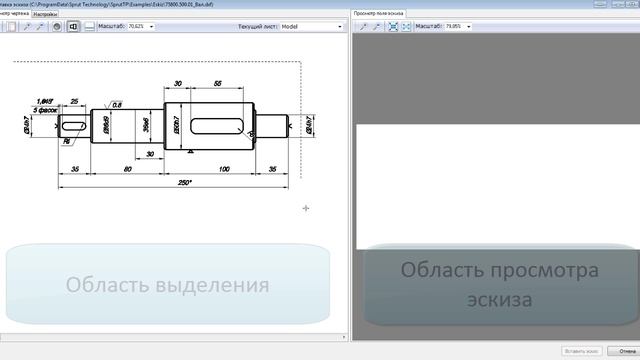Click the Отмена button
640x360 pixels.
coord(624,351)
